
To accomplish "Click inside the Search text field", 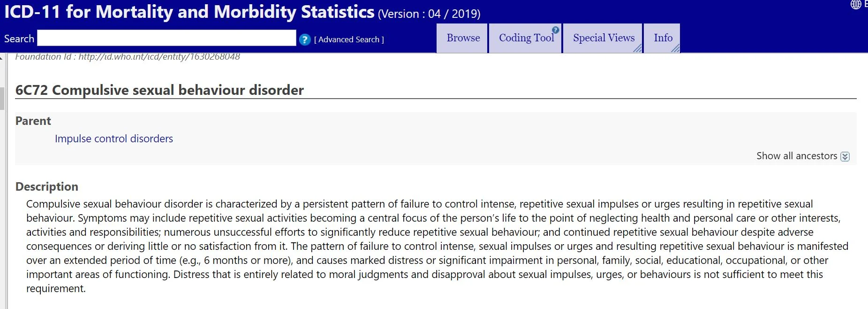I will coord(166,38).
